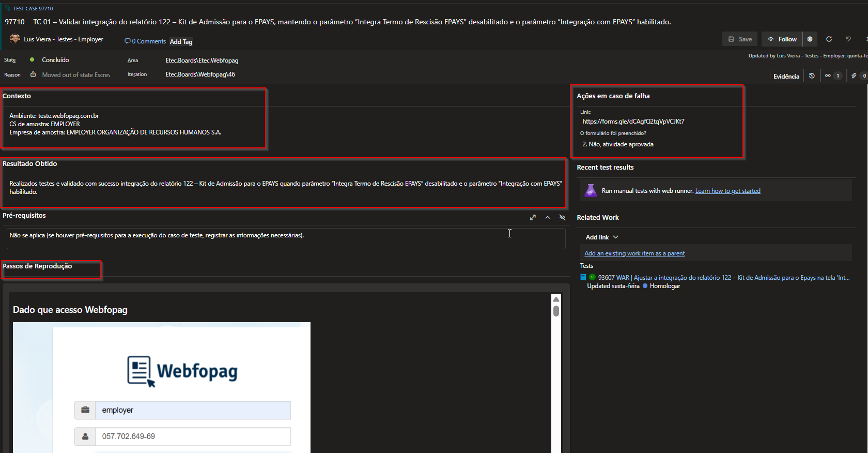The width and height of the screenshot is (868, 453).
Task: Click 'Ambiente: teste.webfopag.com.br' text
Action: click(54, 116)
